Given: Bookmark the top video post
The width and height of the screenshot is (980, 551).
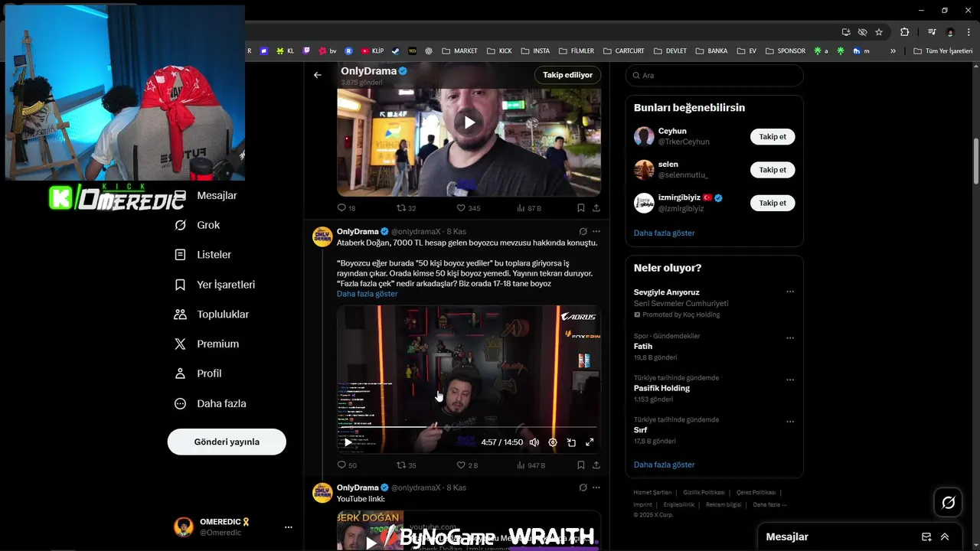Looking at the screenshot, I should pyautogui.click(x=581, y=208).
